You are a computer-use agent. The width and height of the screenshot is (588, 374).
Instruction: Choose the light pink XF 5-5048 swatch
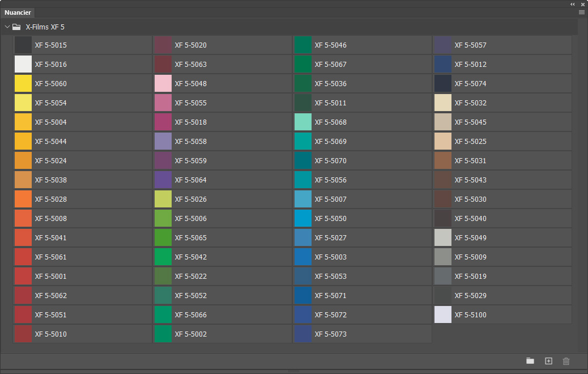(x=163, y=84)
